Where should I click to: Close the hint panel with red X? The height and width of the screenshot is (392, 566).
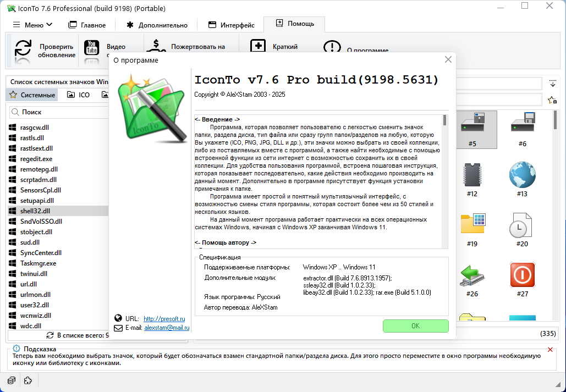click(550, 350)
